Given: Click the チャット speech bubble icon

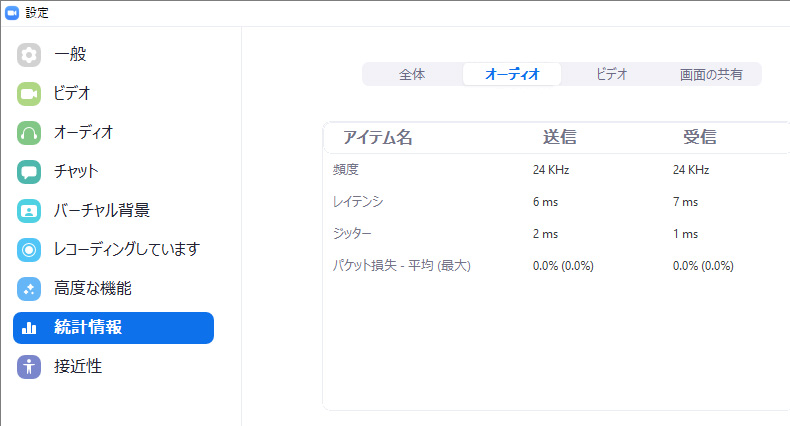Looking at the screenshot, I should [x=29, y=171].
